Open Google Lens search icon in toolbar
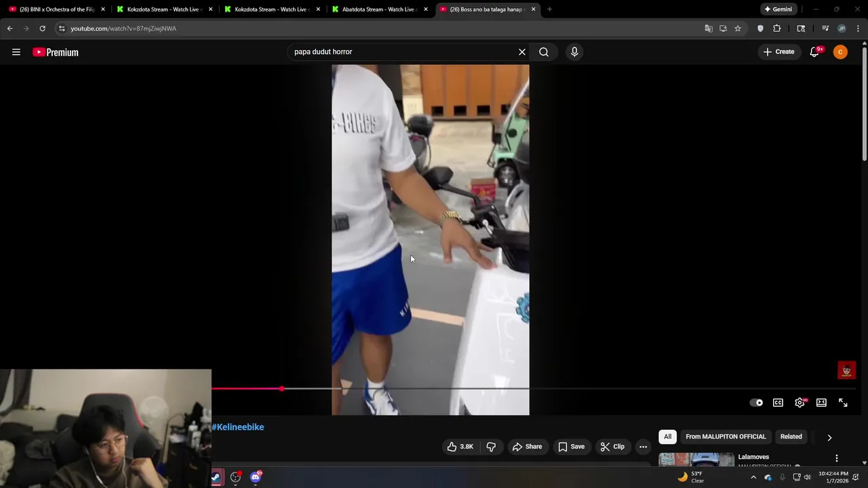This screenshot has width=868, height=488. coord(801,28)
